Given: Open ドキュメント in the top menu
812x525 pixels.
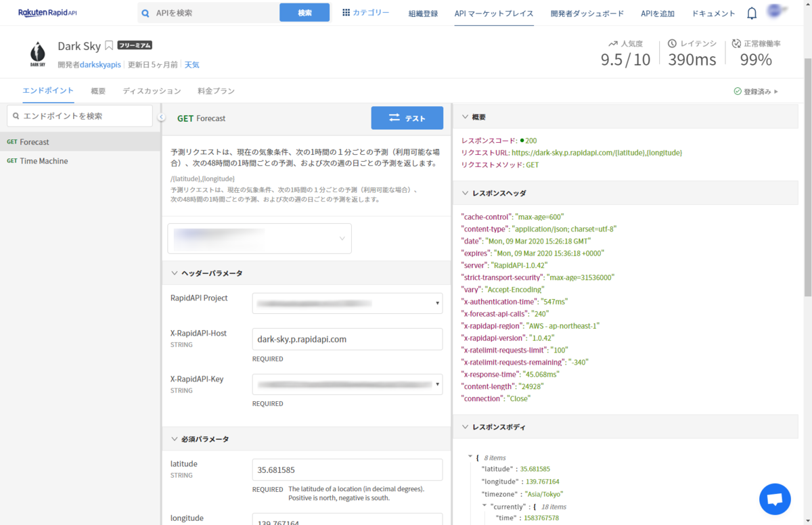Looking at the screenshot, I should pos(713,14).
